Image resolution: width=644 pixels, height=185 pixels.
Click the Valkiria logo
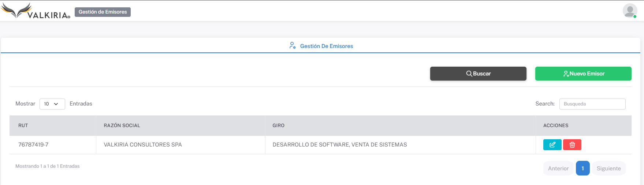pos(36,11)
